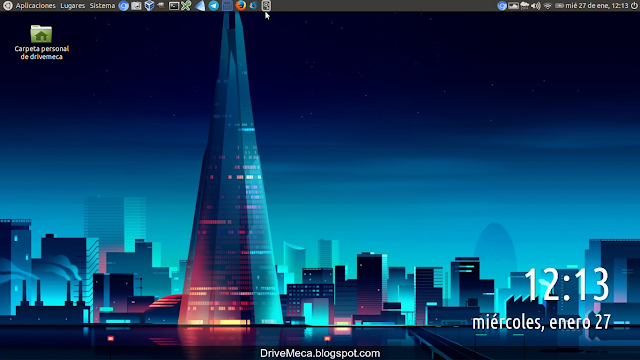Open the Carpeta personal de drivemeca folder
Screen dimensions: 640x360
coord(41,42)
